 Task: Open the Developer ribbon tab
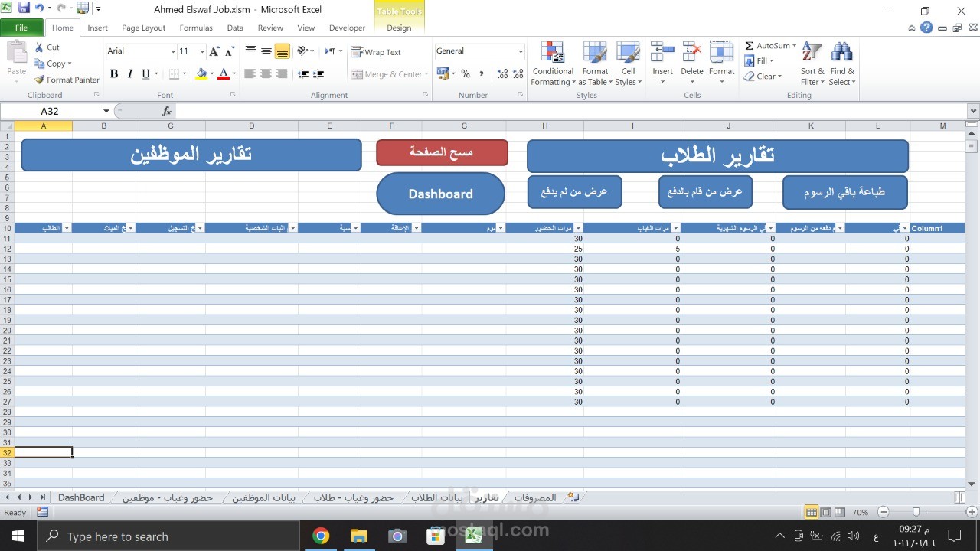pyautogui.click(x=347, y=28)
